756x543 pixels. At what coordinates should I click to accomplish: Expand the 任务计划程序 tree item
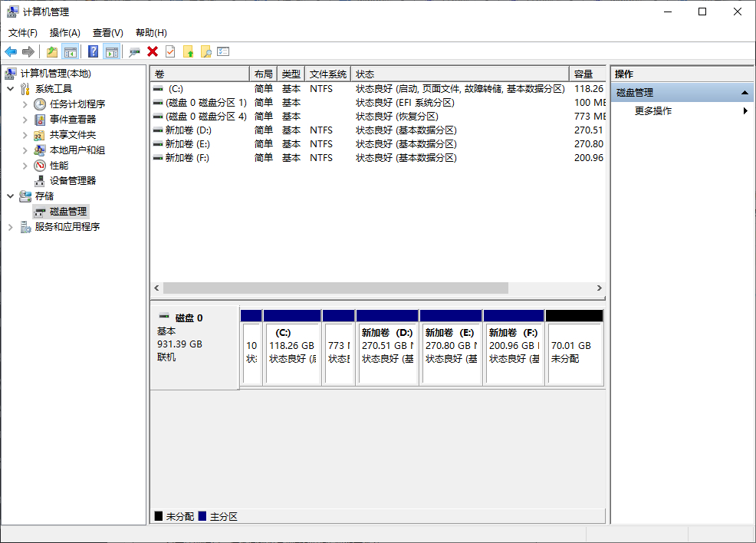(24, 104)
